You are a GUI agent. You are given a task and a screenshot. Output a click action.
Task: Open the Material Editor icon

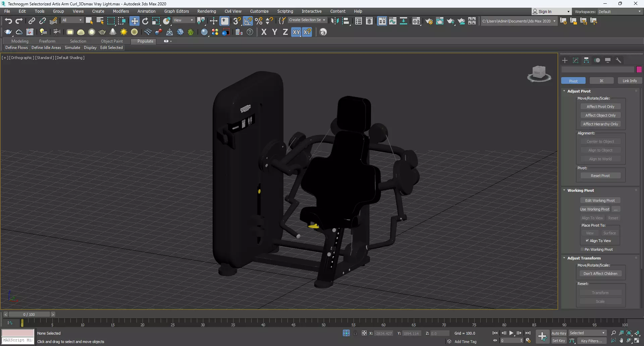click(x=416, y=21)
